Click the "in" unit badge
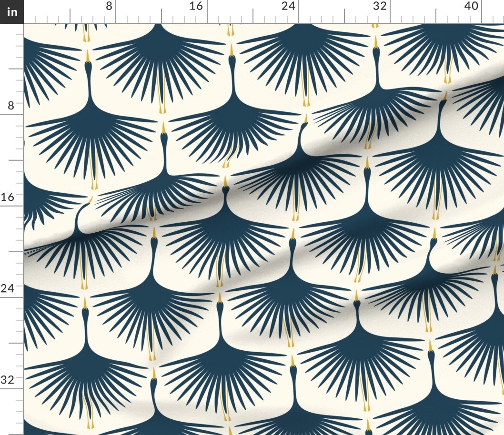The height and width of the screenshot is (435, 504). click(x=11, y=11)
